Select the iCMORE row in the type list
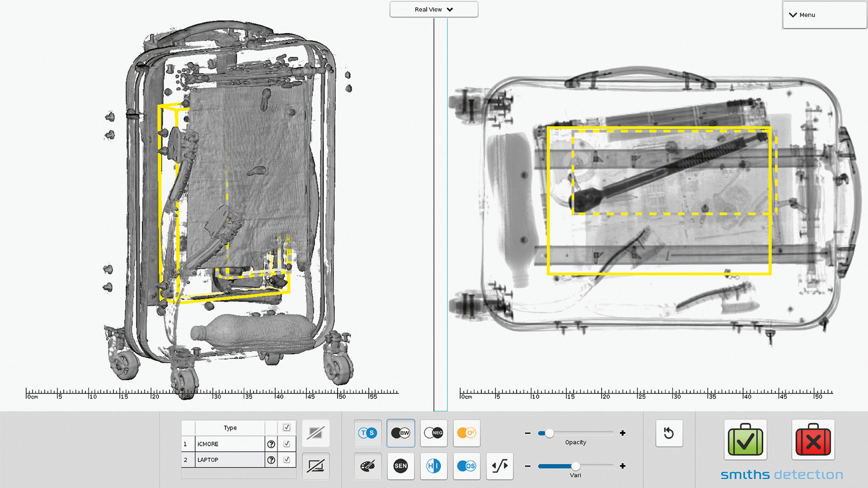 [x=230, y=444]
